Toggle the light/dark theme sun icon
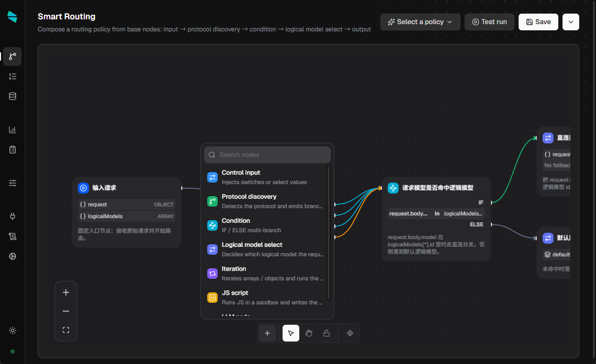The image size is (596, 364). click(13, 331)
